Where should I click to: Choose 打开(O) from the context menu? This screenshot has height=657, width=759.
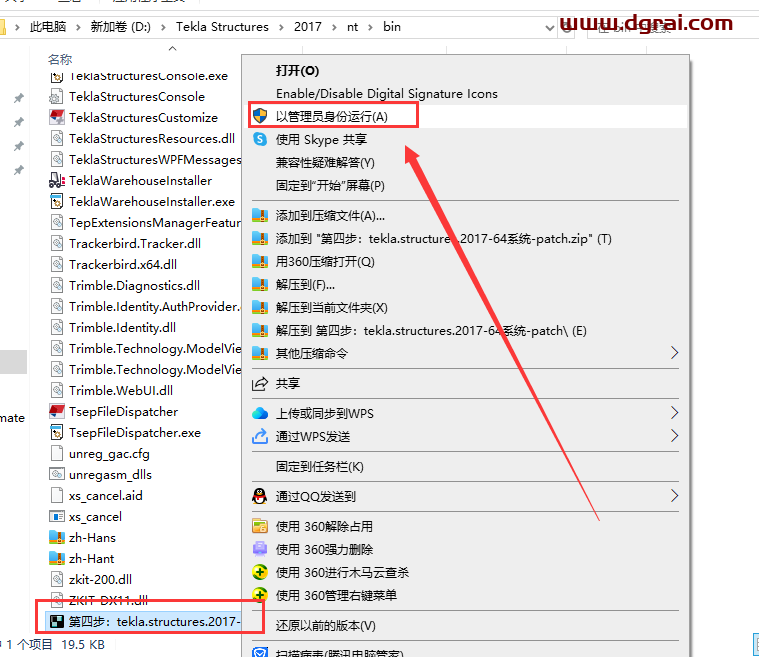click(297, 71)
